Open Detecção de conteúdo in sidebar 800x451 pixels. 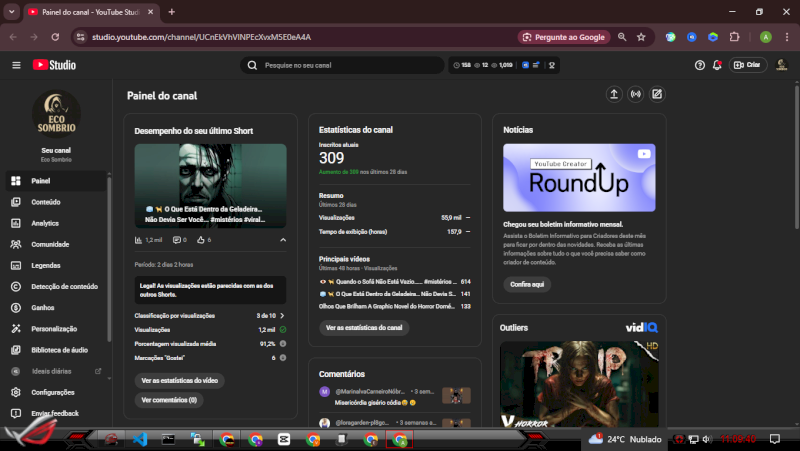coord(64,286)
